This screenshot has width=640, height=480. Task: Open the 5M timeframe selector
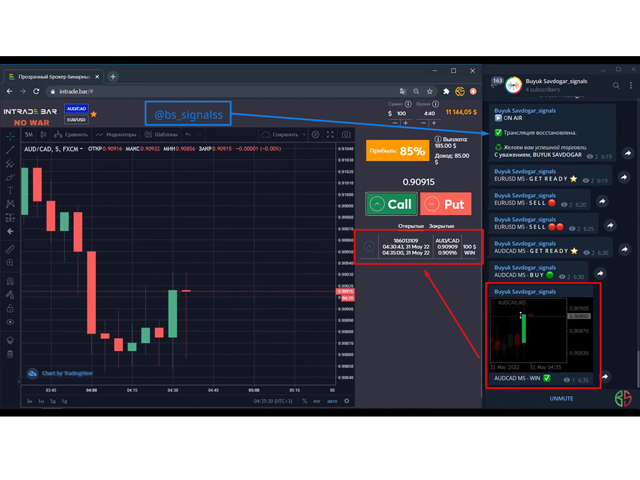pos(29,134)
